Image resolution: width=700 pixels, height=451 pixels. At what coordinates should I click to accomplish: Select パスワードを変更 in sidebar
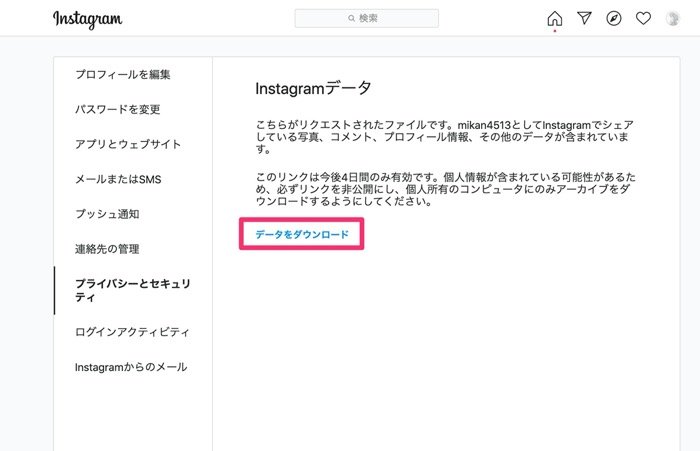[x=117, y=109]
